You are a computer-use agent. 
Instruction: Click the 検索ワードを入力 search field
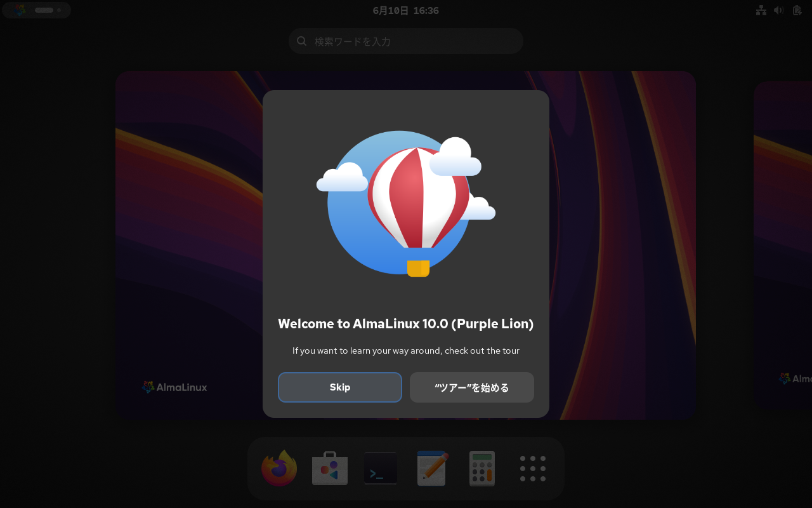click(x=405, y=41)
